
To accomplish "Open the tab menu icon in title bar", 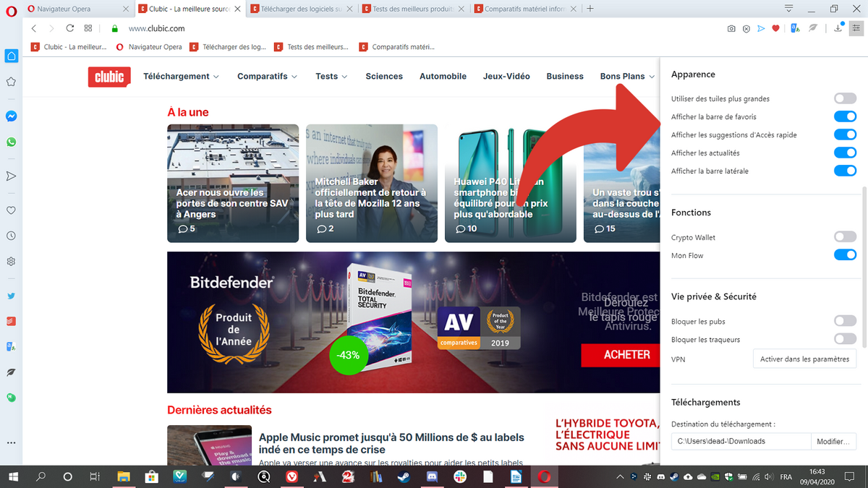I will [788, 9].
